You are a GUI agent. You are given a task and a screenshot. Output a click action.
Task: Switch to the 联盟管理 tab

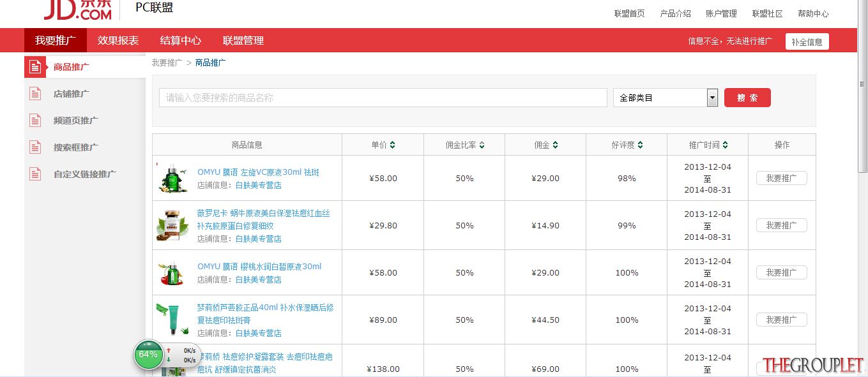click(x=243, y=40)
